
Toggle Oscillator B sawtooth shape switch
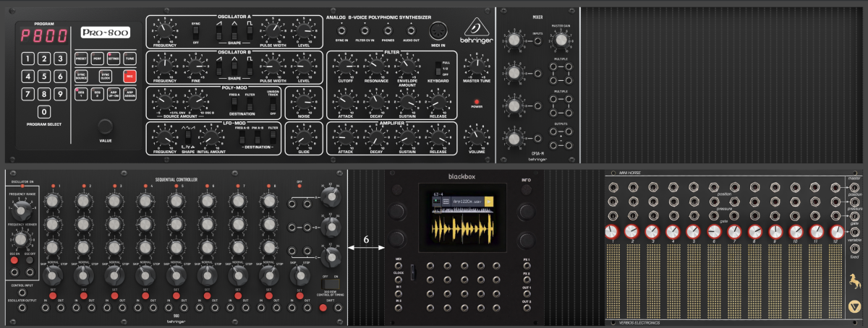pos(219,69)
